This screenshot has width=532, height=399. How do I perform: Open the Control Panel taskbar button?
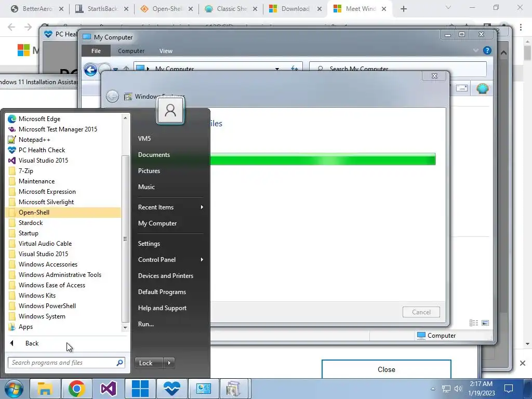[204, 389]
